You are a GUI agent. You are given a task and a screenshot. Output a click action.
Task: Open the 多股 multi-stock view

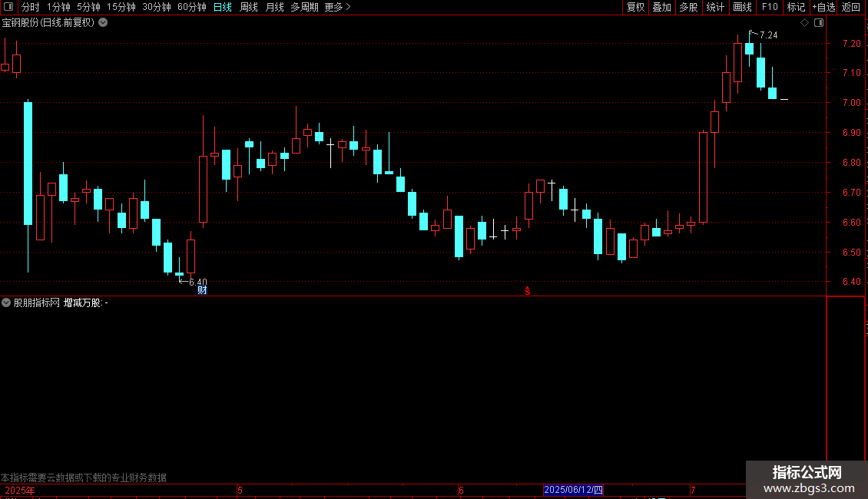(x=689, y=7)
